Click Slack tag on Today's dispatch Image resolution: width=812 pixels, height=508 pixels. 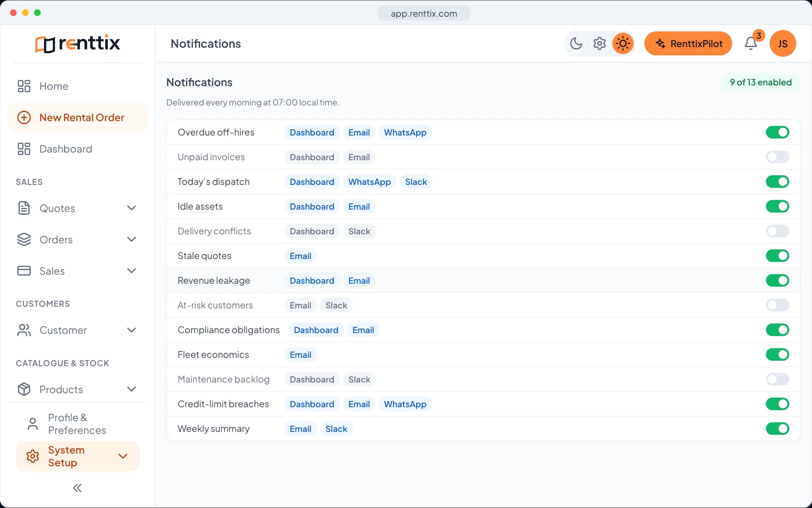point(416,182)
